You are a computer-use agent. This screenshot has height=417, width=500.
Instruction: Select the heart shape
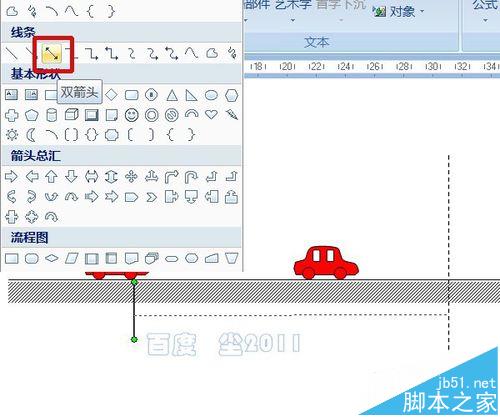[211, 115]
